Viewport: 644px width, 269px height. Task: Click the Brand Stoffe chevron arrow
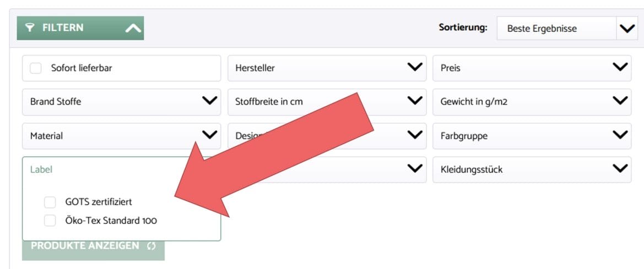(209, 101)
